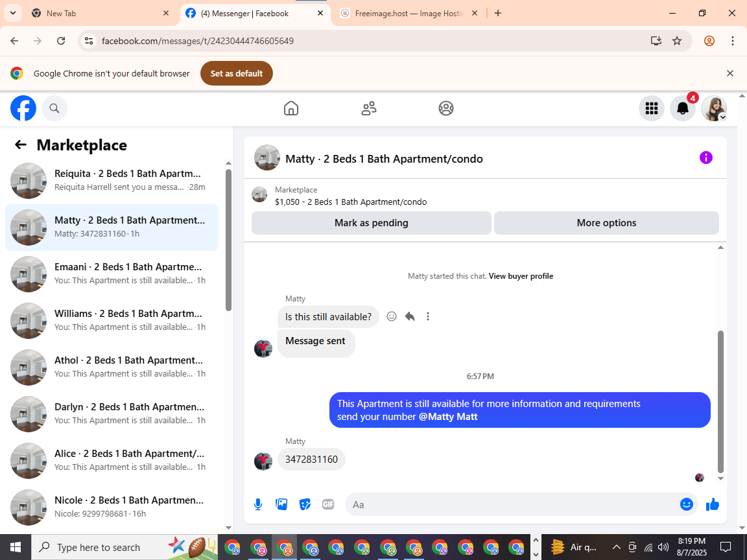Click the phone number message 3472831160
747x560 pixels.
311,459
